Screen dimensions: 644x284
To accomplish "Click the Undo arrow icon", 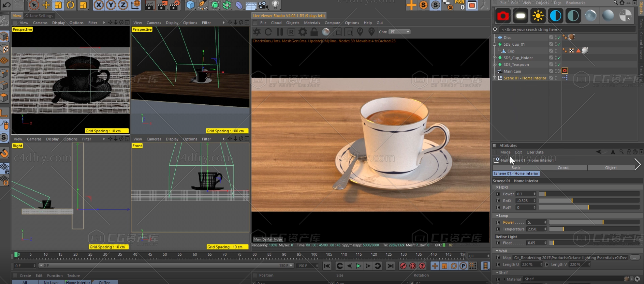I will point(6,5).
